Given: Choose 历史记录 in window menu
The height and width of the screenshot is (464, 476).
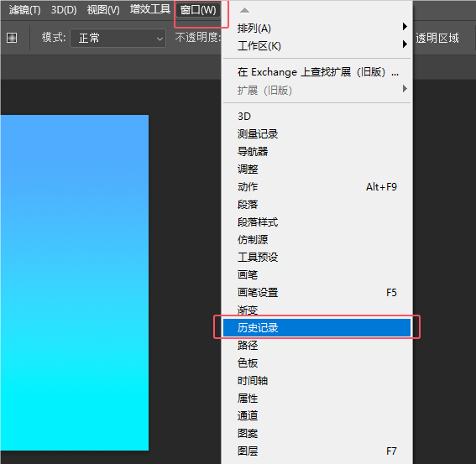Looking at the screenshot, I should [317, 327].
